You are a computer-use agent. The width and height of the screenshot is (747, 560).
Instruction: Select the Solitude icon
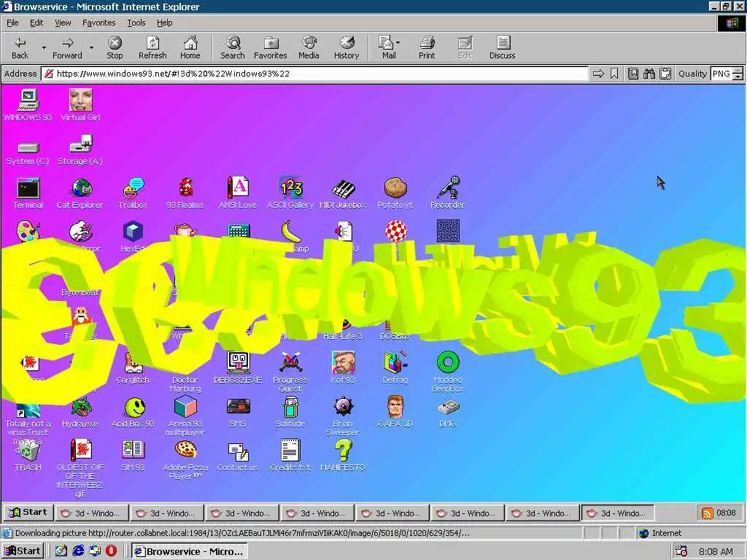pos(290,412)
